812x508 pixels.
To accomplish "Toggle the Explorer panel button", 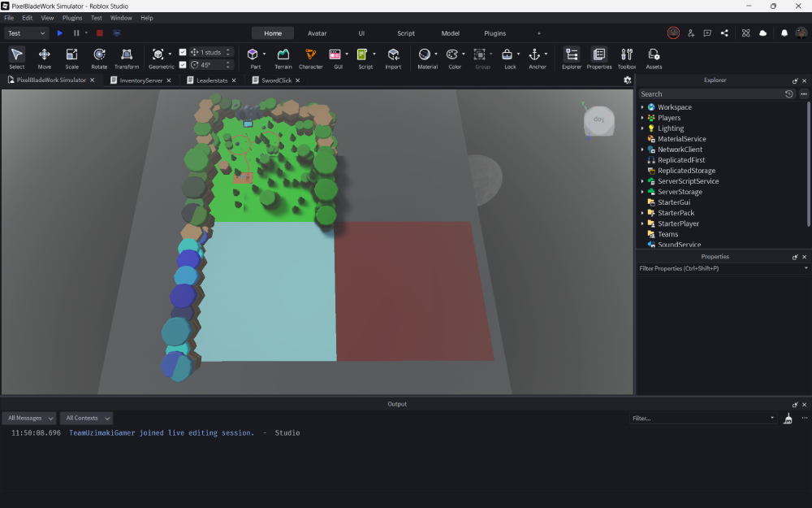I will point(572,58).
